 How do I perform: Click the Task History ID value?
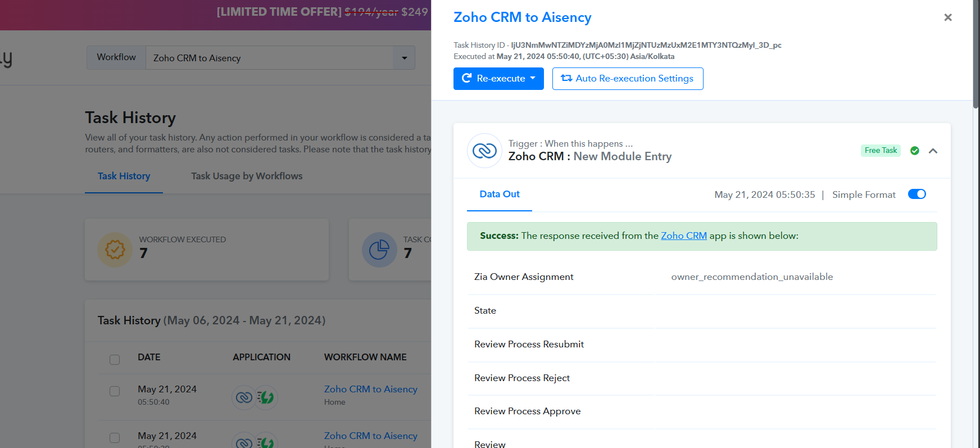pyautogui.click(x=646, y=46)
